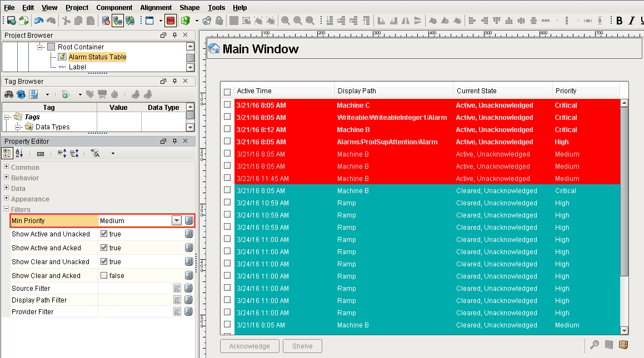Click binding icon next to Source Filter
This screenshot has height=358, width=644.
click(189, 288)
